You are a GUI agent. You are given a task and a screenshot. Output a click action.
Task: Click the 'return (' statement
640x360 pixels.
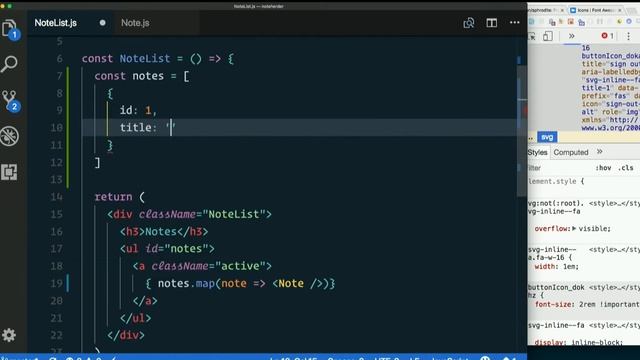(x=120, y=197)
